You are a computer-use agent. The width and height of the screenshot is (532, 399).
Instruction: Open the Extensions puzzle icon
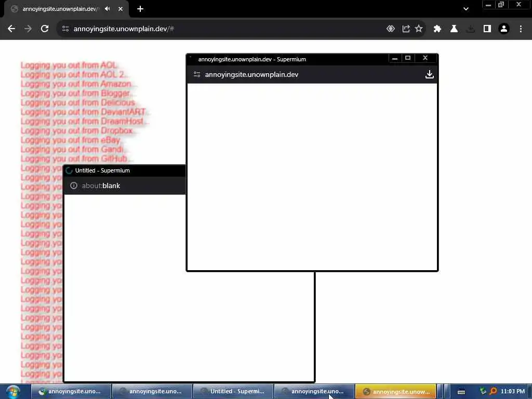(437, 29)
